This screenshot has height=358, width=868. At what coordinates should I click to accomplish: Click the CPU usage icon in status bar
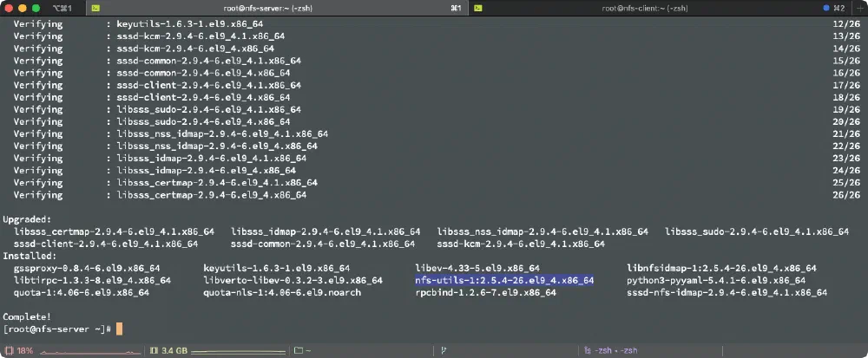[x=9, y=350]
